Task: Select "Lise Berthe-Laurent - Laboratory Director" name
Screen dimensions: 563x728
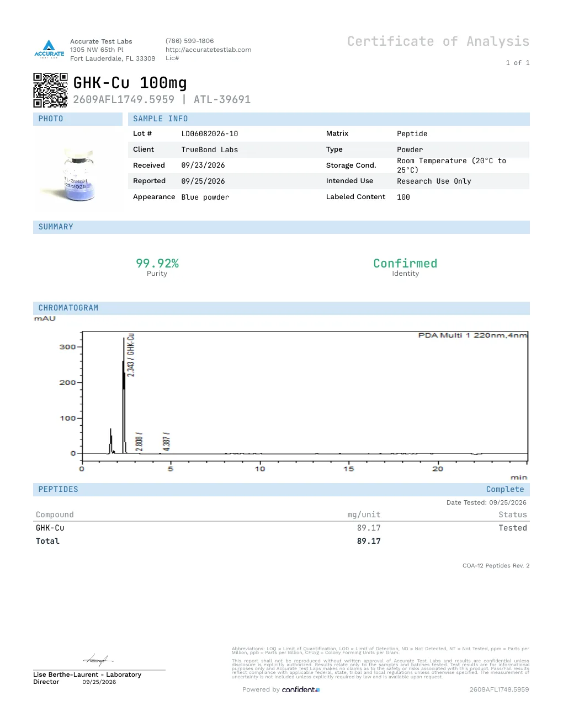Action: [x=87, y=678]
